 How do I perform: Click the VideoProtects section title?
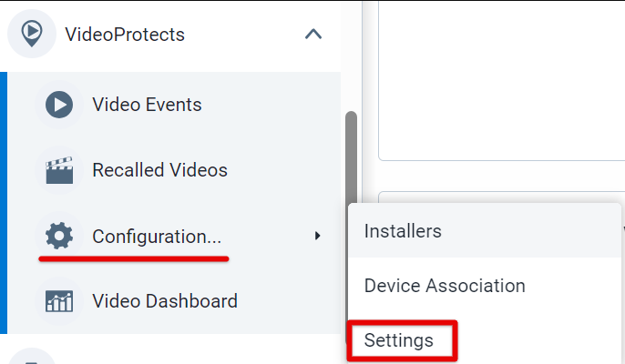pos(125,35)
